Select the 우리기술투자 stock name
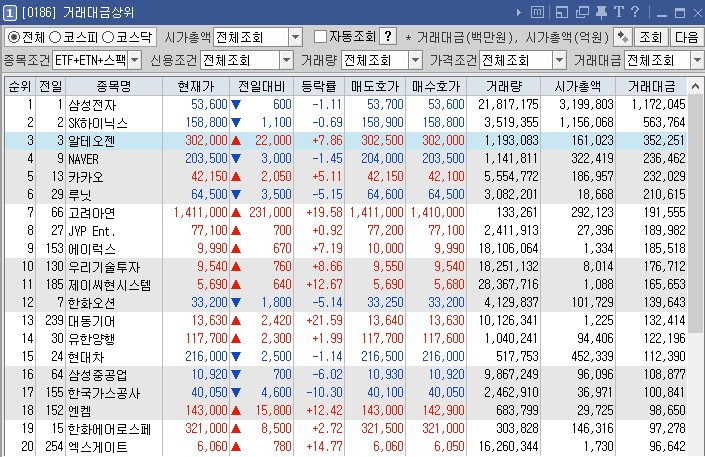 104,267
